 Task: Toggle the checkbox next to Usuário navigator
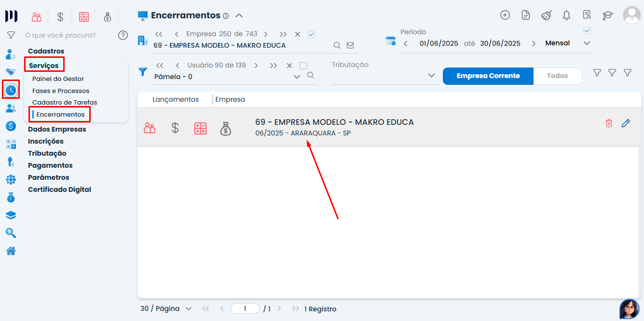pos(303,66)
